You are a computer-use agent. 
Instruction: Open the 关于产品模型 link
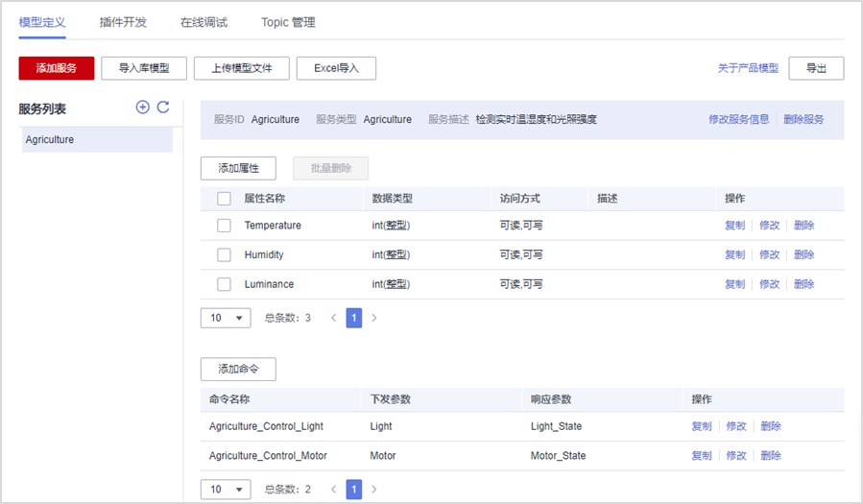click(x=748, y=68)
